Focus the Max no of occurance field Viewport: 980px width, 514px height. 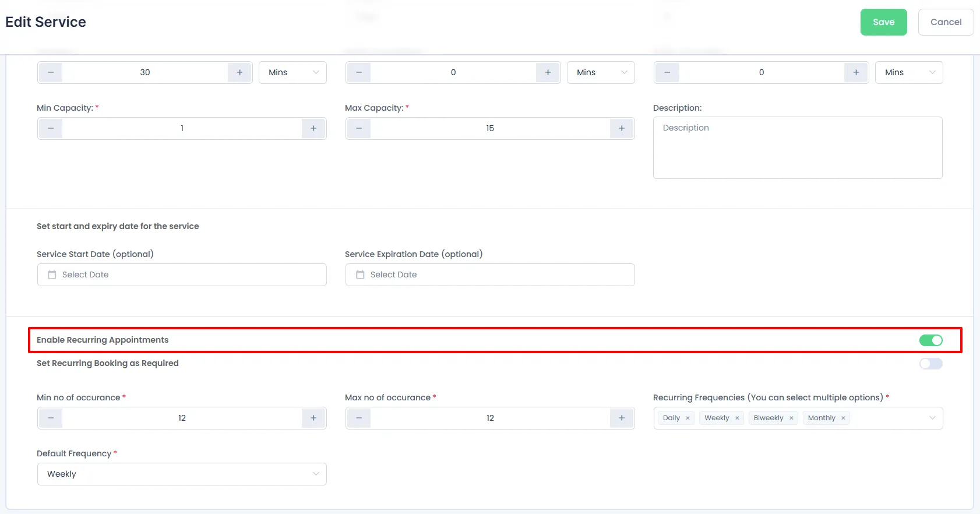[x=490, y=418]
